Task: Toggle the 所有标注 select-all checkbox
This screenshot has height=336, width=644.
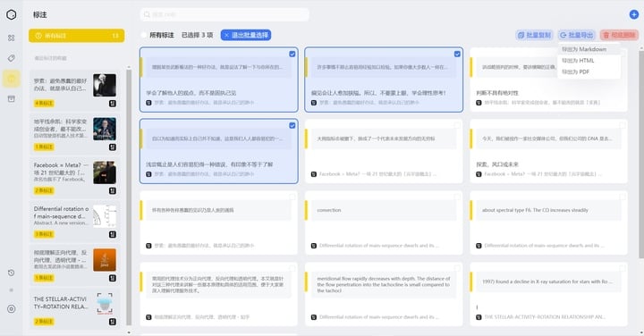Action: (x=144, y=35)
